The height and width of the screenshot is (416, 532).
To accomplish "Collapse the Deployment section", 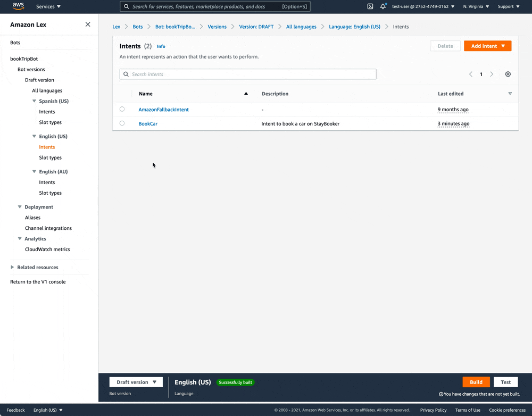I will 20,206.
